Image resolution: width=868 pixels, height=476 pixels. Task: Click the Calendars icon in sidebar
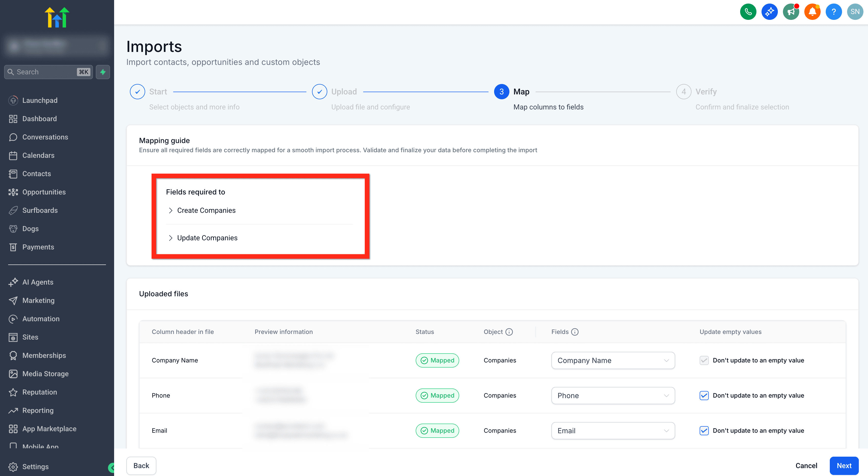(13, 155)
